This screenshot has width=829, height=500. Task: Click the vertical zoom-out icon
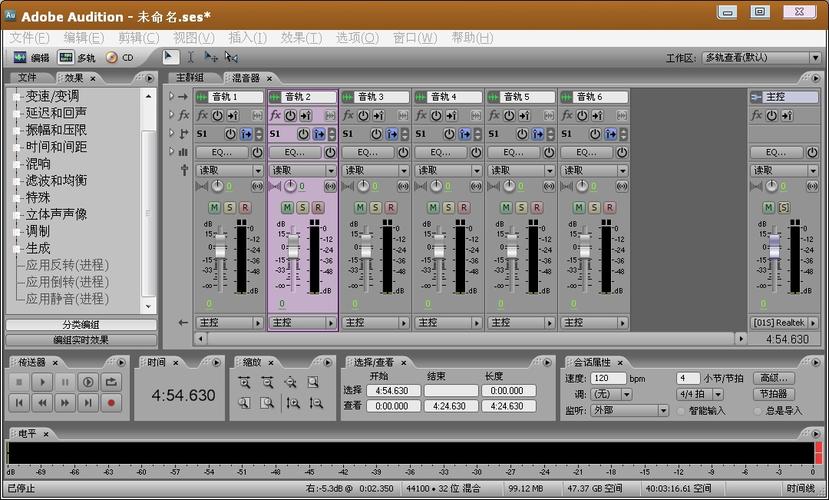pos(316,403)
